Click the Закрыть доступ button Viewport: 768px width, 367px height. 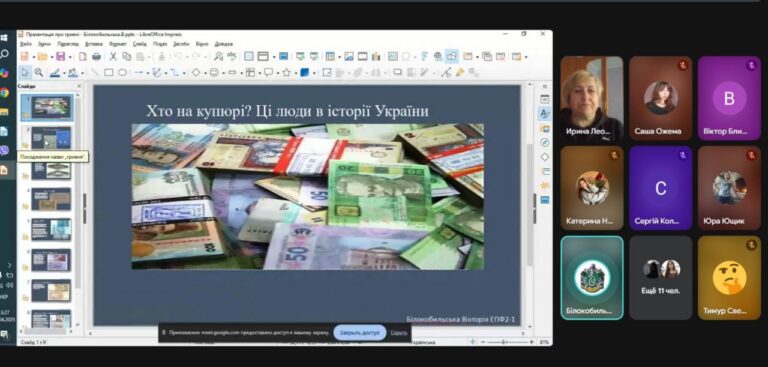[360, 333]
